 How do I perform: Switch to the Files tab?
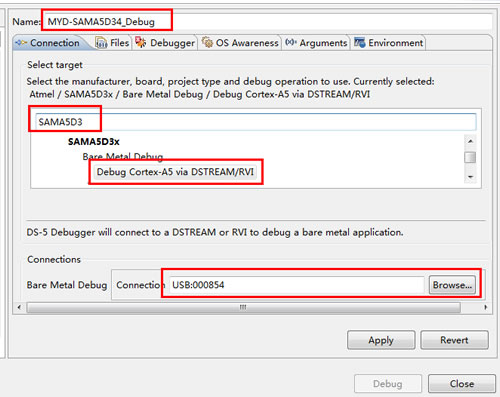113,43
